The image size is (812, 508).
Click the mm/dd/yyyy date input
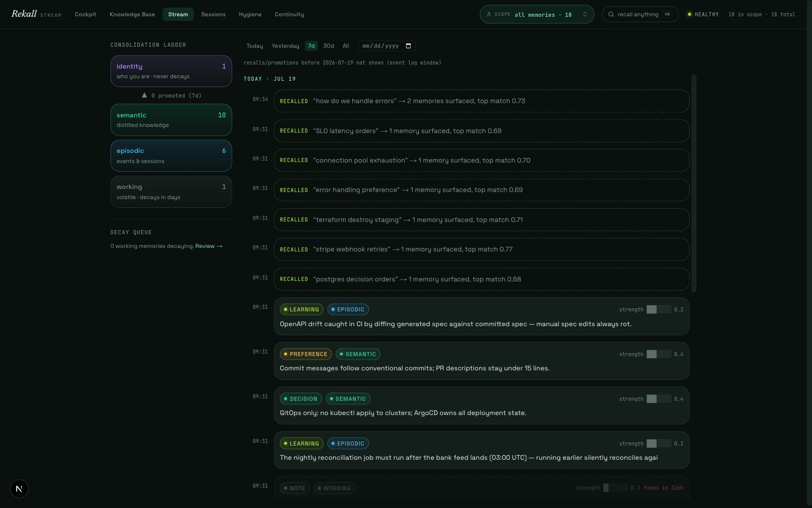pos(387,46)
